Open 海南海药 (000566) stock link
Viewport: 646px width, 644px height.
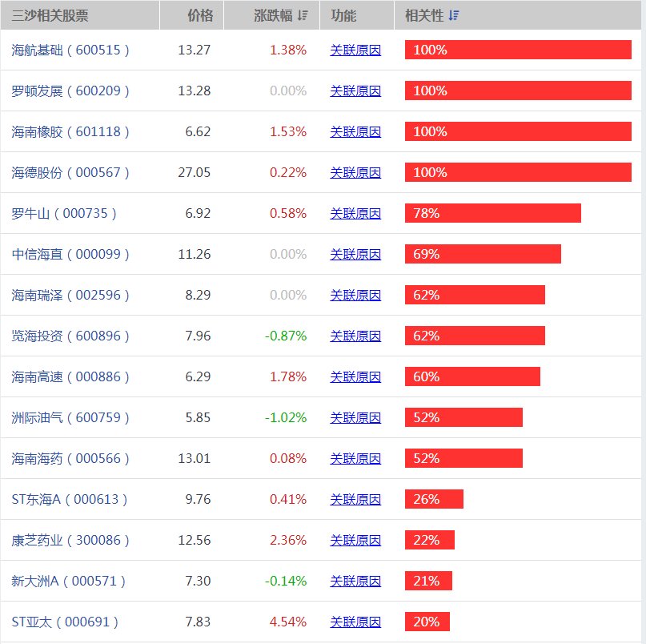(70, 458)
